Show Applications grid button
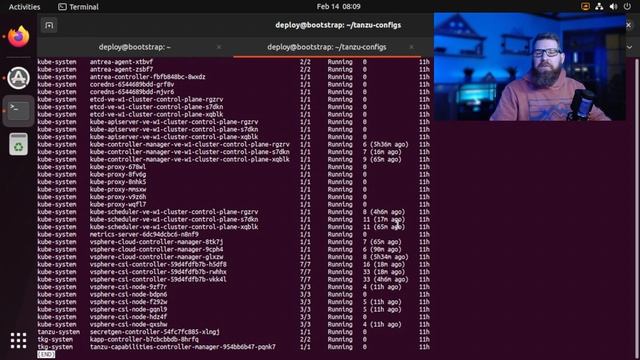This screenshot has height=360, width=640. tap(18, 340)
